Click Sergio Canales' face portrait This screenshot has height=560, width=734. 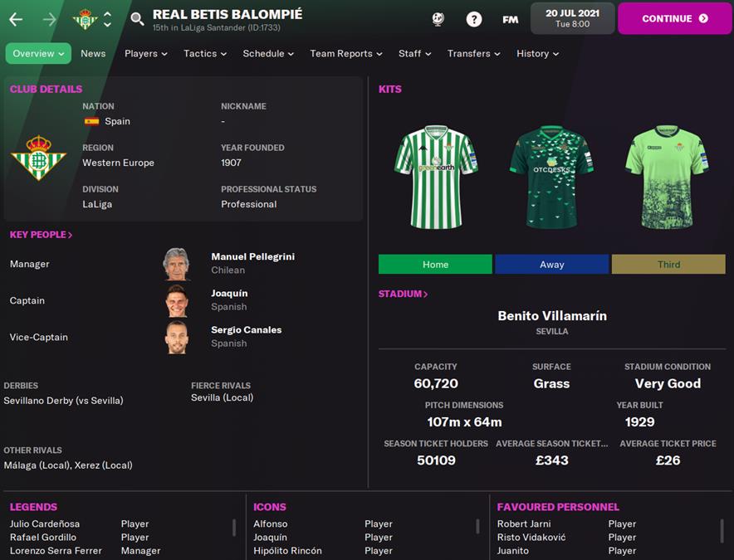(177, 337)
